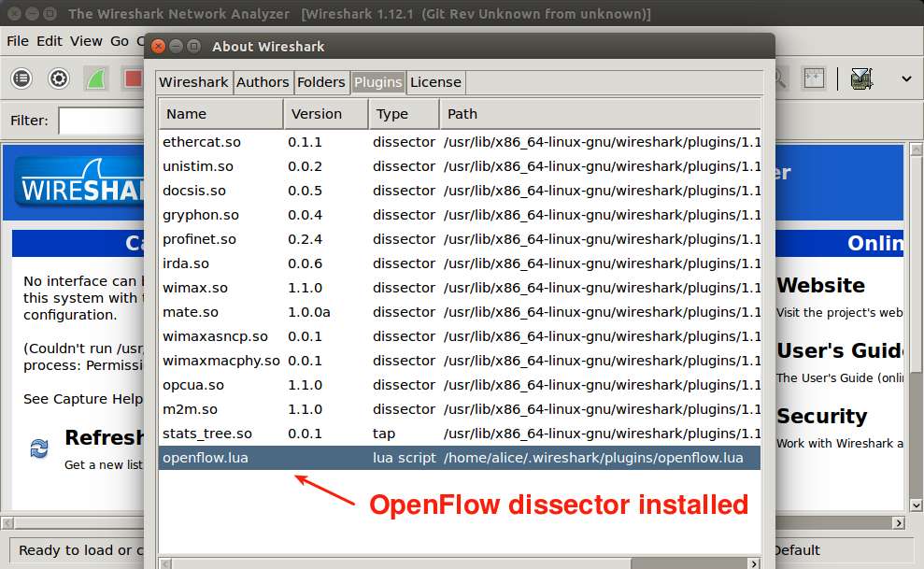Select the openflow.lua plugin row
The image size is (924, 569).
460,458
